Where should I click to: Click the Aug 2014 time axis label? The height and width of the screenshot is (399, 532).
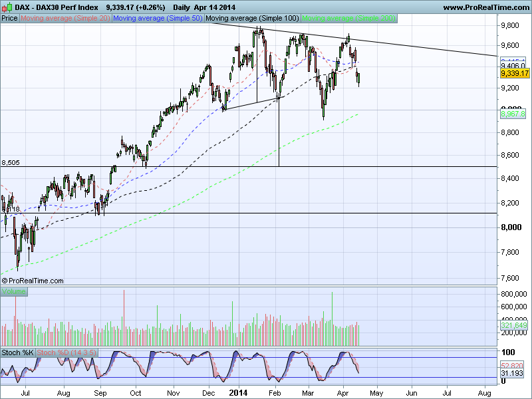click(485, 393)
